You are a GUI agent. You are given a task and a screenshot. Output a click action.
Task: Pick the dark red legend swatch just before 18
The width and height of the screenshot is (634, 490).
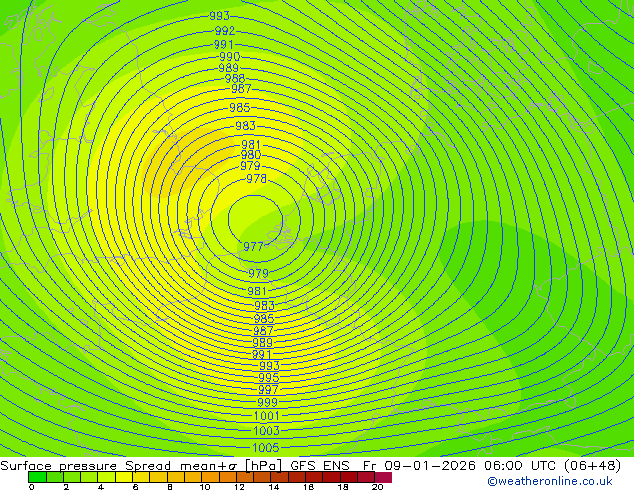click(331, 477)
